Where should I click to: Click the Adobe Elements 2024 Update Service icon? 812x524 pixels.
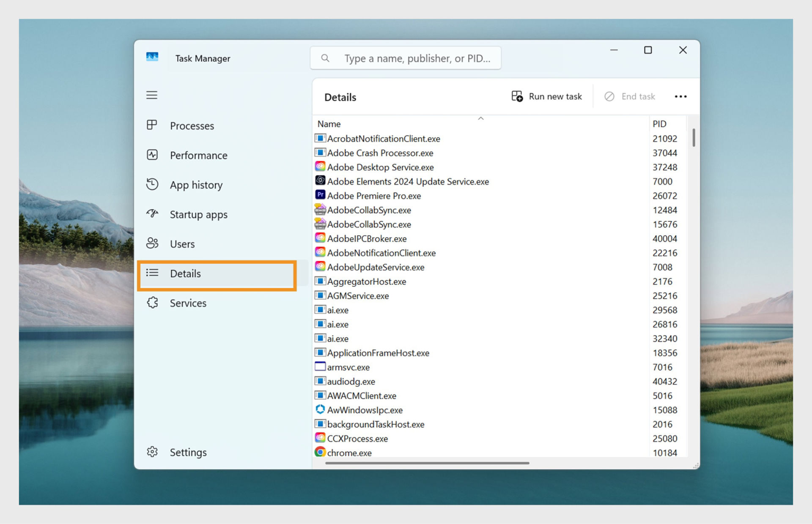click(321, 180)
